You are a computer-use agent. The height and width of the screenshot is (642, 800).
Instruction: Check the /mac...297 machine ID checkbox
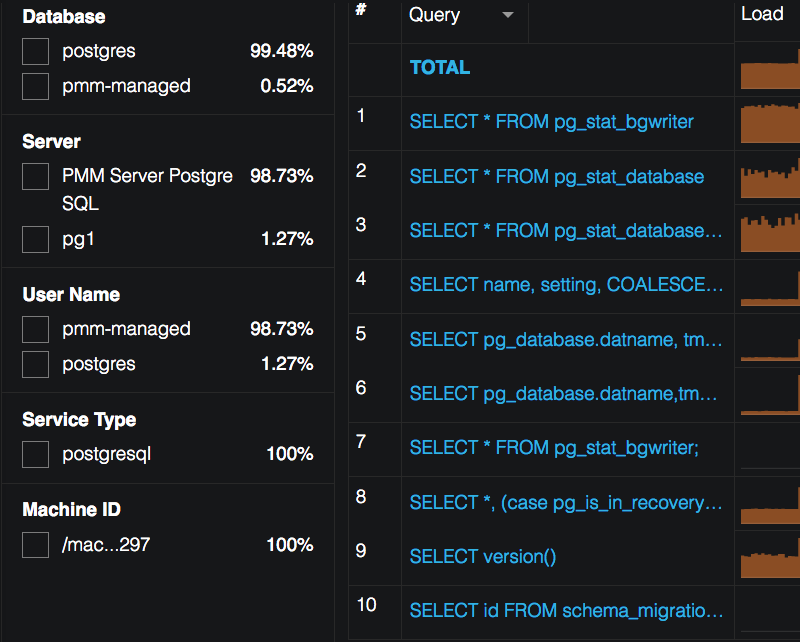36,545
